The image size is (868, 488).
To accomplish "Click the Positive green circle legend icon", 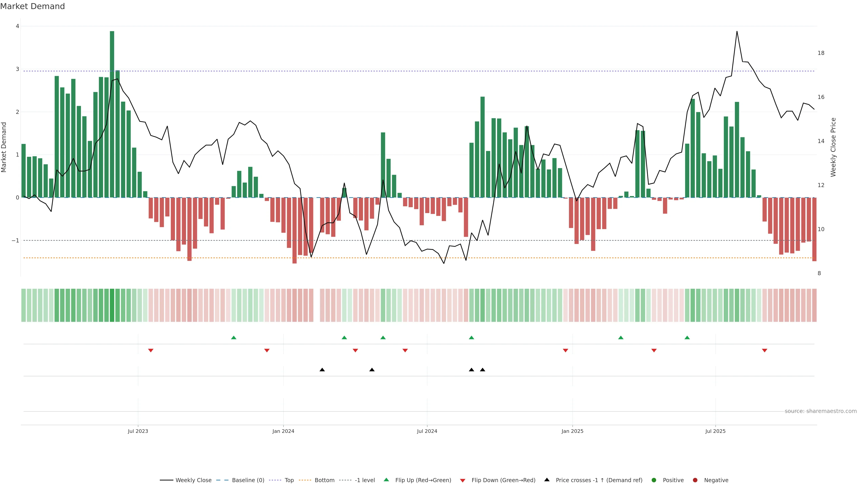I will (x=654, y=480).
